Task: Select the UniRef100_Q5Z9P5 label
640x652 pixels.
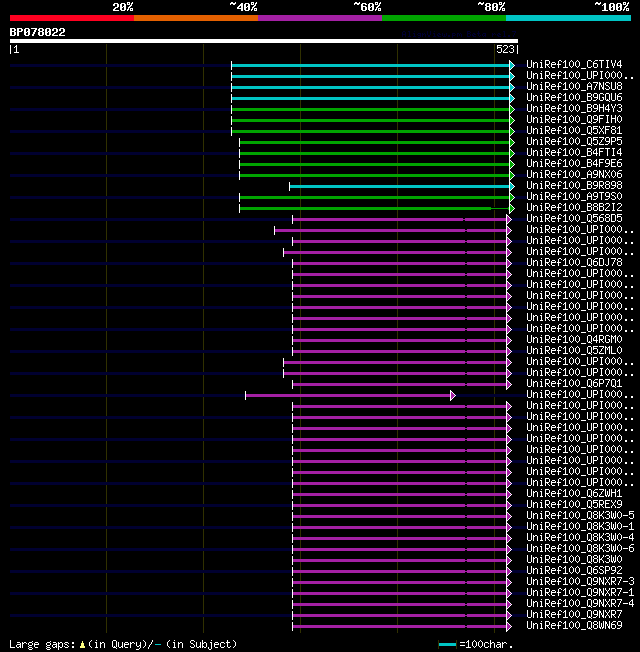Action: pos(574,141)
